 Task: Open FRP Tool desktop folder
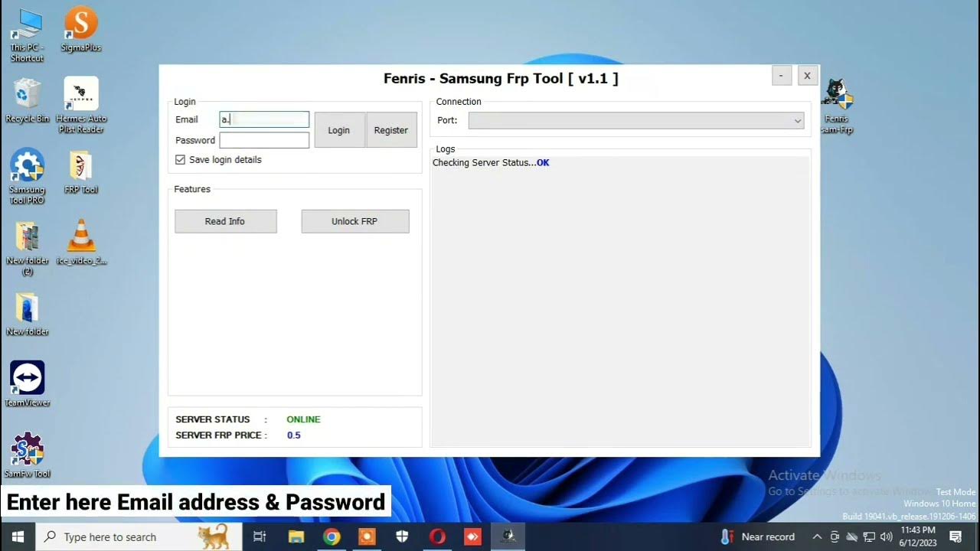coord(80,171)
